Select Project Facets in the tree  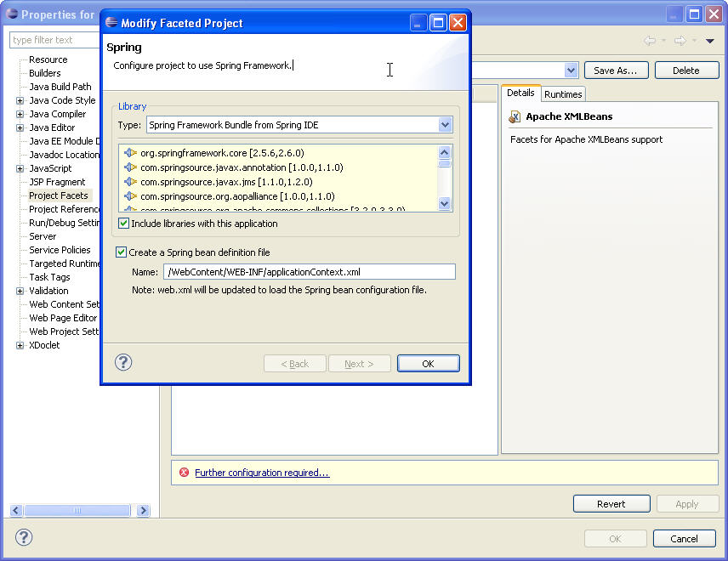[x=59, y=195]
